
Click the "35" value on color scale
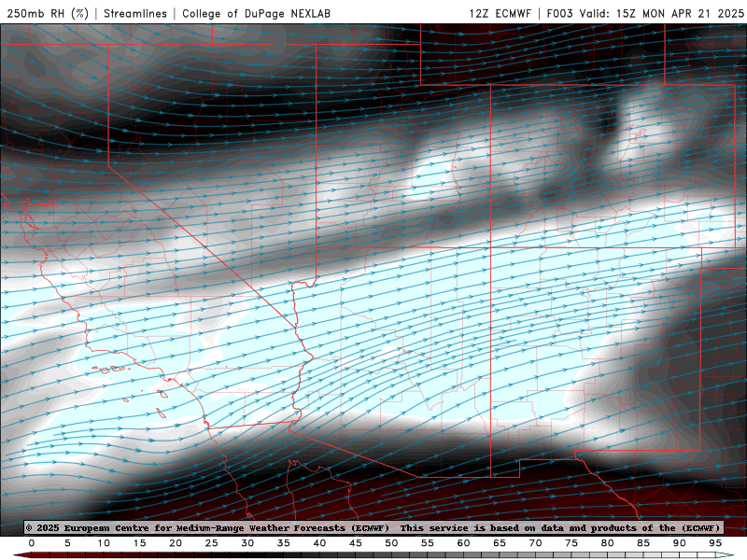[x=284, y=543]
